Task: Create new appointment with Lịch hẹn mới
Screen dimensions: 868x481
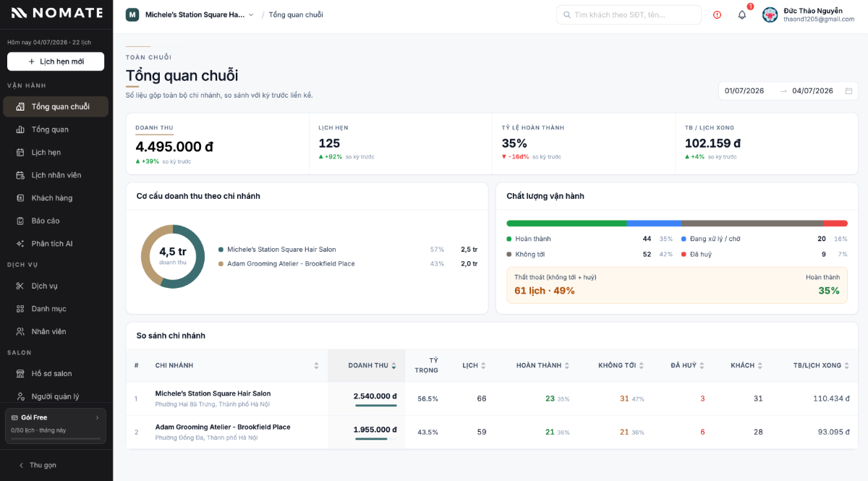Action: (x=56, y=61)
